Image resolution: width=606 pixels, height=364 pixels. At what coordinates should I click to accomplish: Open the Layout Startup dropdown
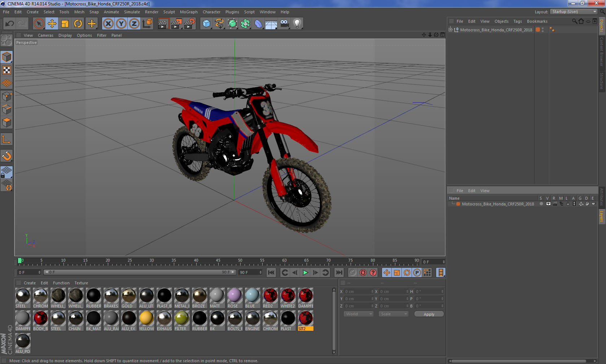point(574,12)
